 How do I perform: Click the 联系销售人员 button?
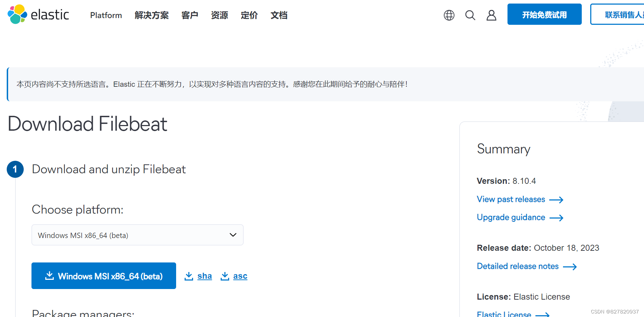pos(617,14)
